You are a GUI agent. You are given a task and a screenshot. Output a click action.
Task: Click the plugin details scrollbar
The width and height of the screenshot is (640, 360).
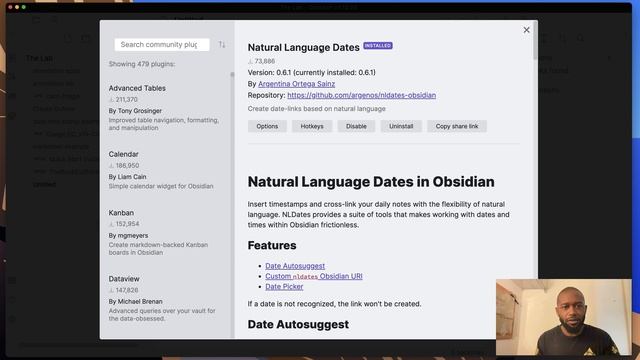(535, 41)
